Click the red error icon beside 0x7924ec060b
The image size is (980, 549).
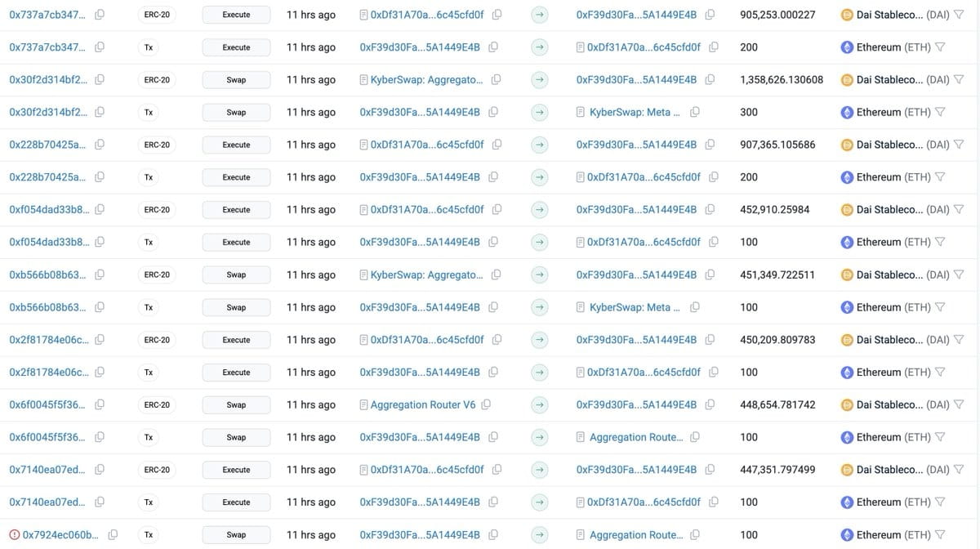(15, 535)
